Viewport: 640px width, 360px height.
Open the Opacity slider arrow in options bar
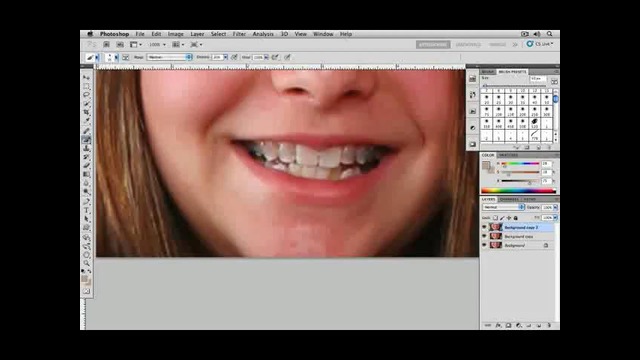click(x=225, y=57)
